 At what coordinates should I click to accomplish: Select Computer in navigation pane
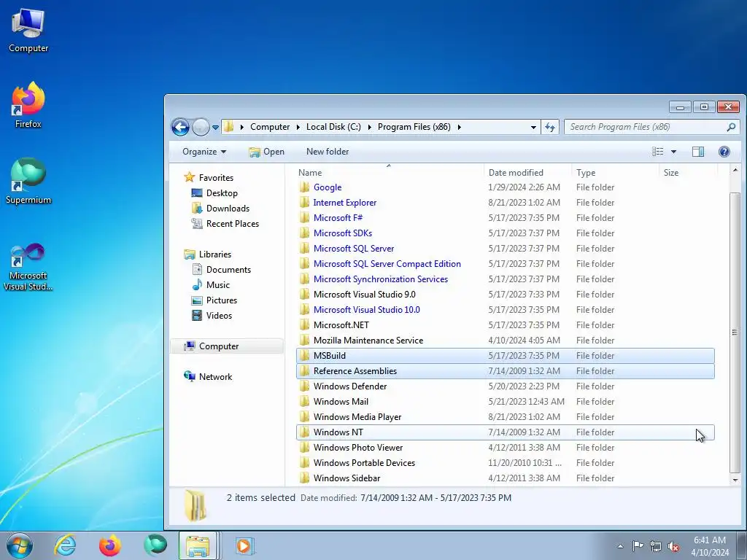click(219, 346)
